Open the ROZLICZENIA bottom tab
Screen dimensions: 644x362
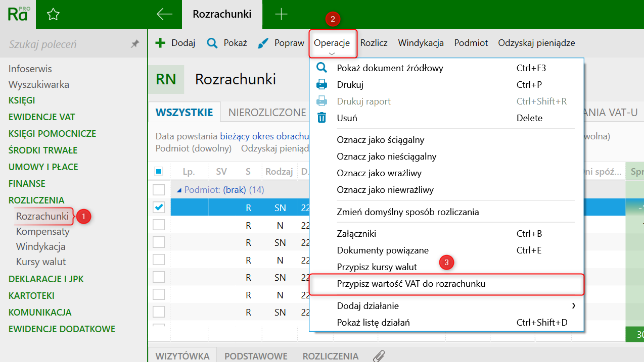tap(331, 356)
